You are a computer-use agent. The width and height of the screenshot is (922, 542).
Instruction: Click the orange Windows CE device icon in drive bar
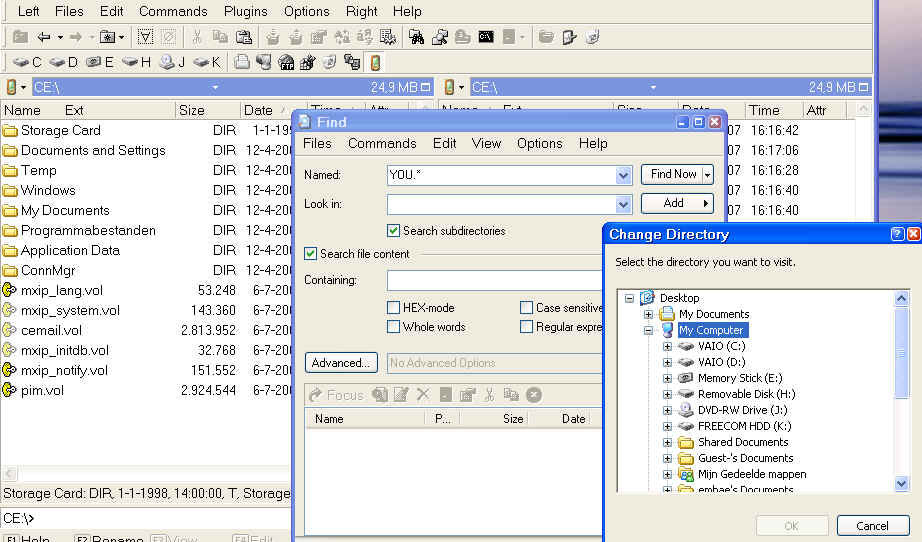(375, 62)
